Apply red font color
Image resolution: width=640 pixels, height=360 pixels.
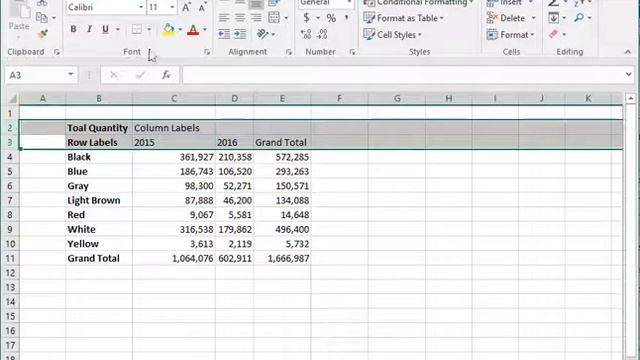193,29
